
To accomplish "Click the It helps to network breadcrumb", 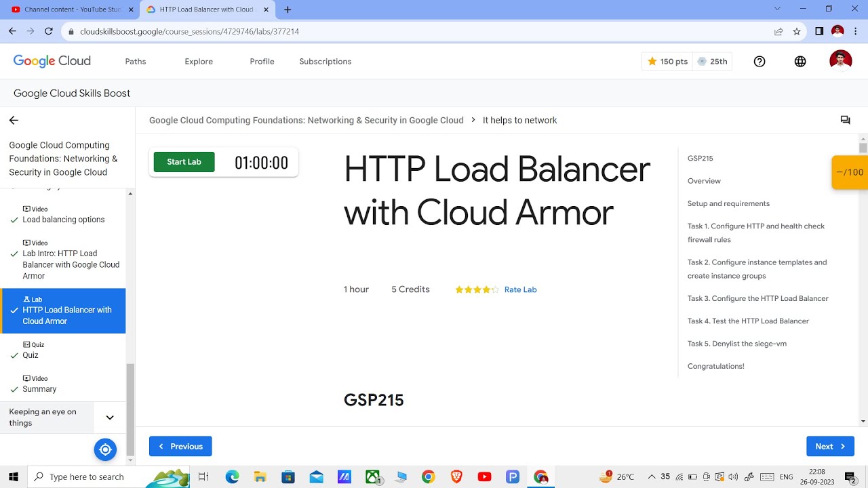I will click(519, 120).
